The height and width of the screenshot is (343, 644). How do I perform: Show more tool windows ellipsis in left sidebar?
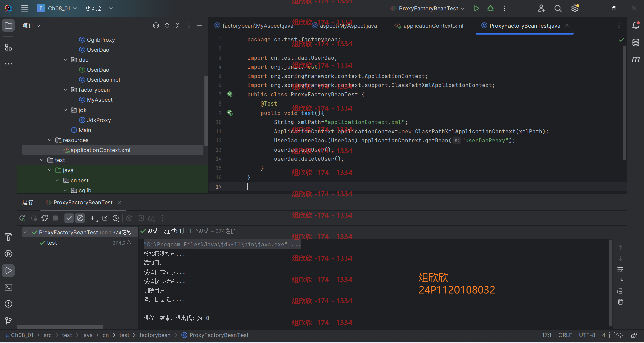(x=8, y=64)
